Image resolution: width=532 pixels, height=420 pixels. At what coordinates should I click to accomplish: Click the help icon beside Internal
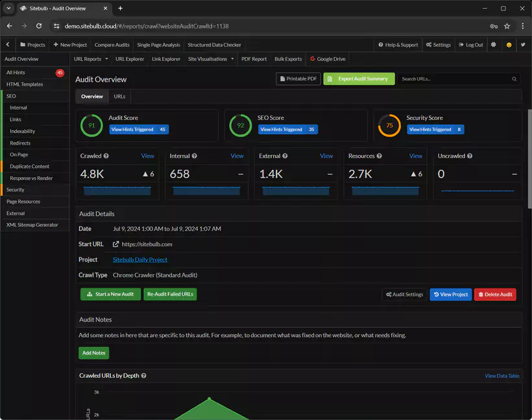[194, 156]
